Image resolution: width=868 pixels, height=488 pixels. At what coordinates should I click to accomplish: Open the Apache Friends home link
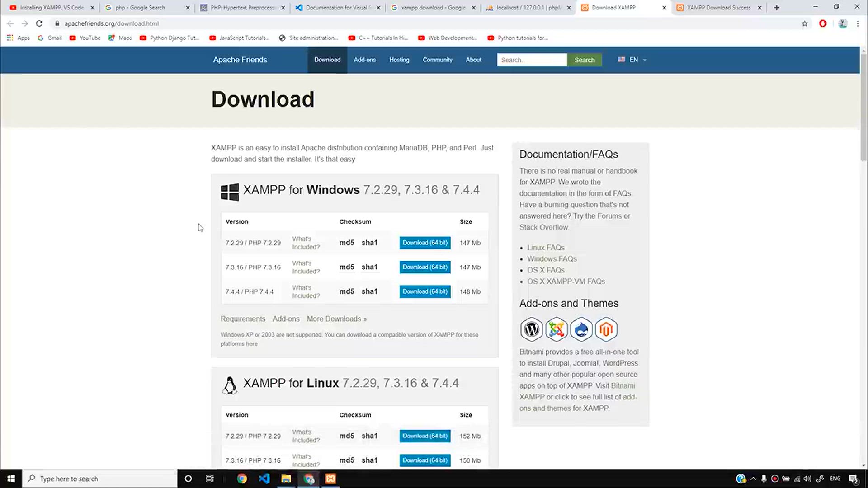240,60
